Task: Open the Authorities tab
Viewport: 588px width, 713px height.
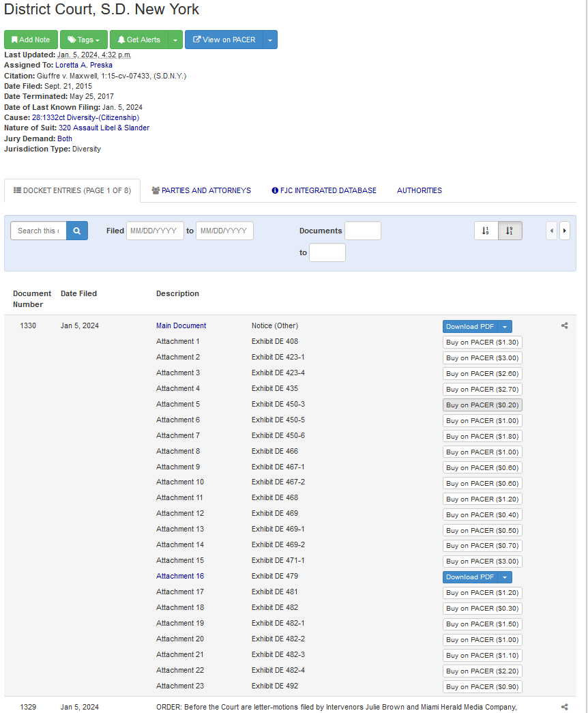Action: pos(420,190)
